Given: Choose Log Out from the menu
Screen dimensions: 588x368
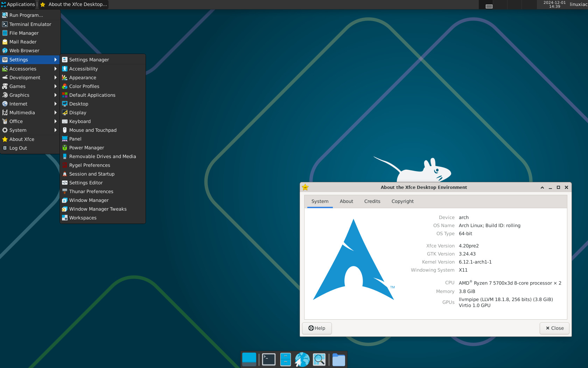Looking at the screenshot, I should [30, 148].
